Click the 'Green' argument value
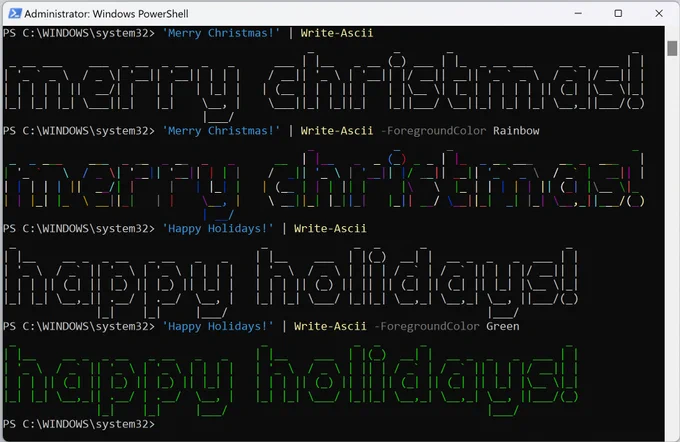The width and height of the screenshot is (680, 442). click(503, 326)
